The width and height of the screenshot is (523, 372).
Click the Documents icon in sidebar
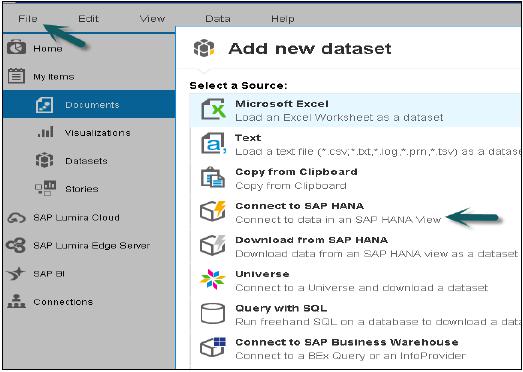click(44, 104)
